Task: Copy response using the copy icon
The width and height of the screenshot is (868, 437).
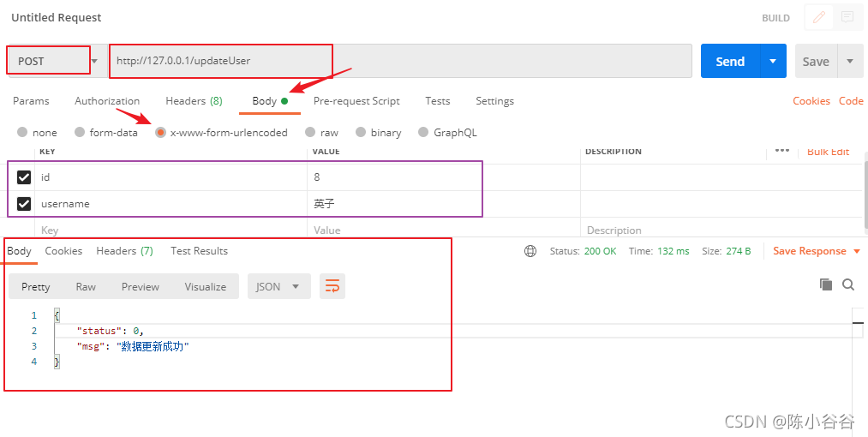Action: coord(826,284)
